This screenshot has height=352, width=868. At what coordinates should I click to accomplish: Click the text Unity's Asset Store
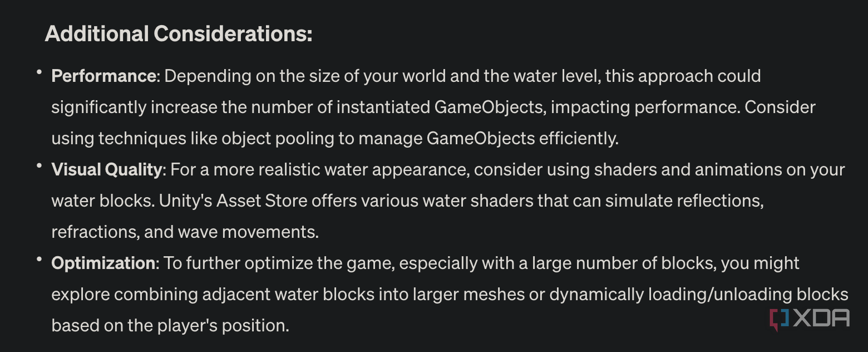[x=233, y=201]
